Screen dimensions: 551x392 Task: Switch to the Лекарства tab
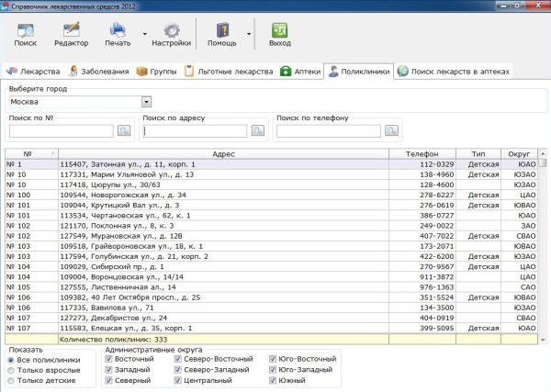33,72
